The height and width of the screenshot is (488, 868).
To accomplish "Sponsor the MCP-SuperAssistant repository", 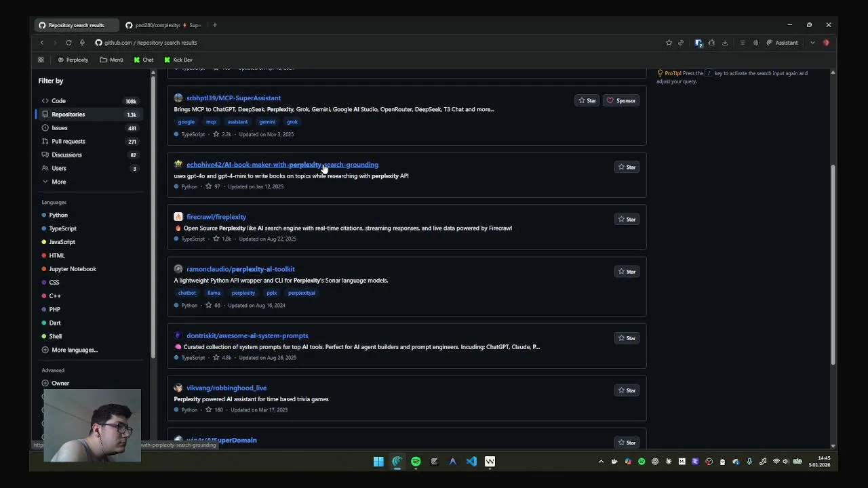I will pyautogui.click(x=621, y=100).
